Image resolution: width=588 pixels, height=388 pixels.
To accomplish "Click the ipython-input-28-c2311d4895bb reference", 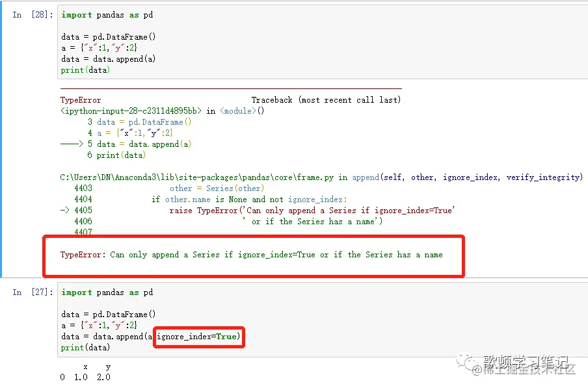I will (x=131, y=111).
